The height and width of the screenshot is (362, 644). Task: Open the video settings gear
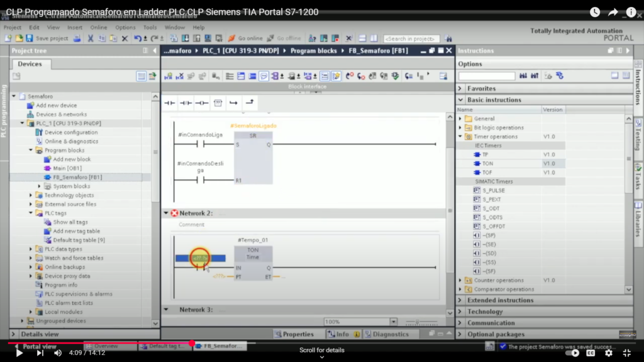click(x=609, y=353)
